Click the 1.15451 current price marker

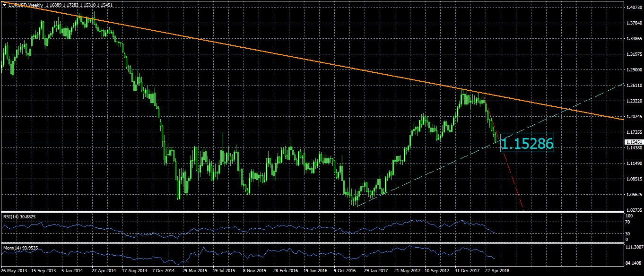click(x=633, y=142)
